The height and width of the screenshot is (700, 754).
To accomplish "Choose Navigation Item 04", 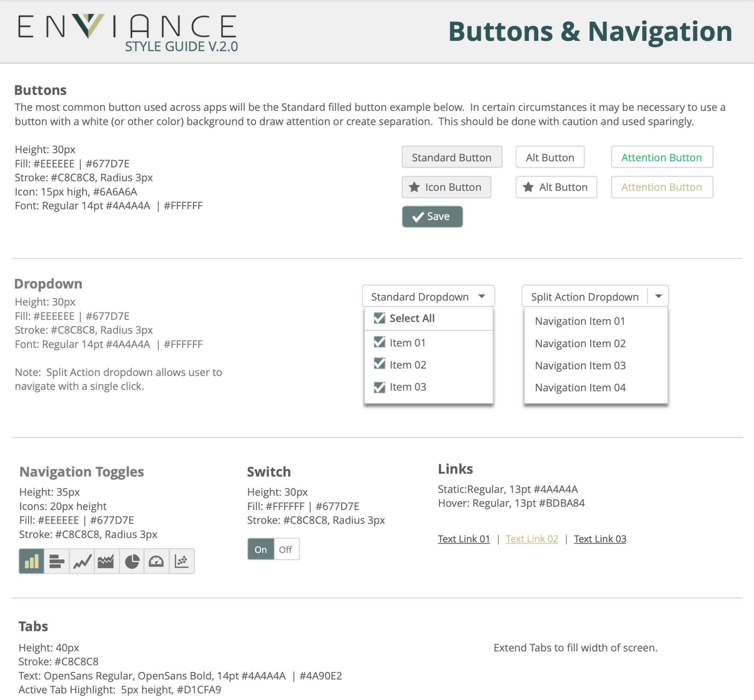I will click(x=580, y=387).
